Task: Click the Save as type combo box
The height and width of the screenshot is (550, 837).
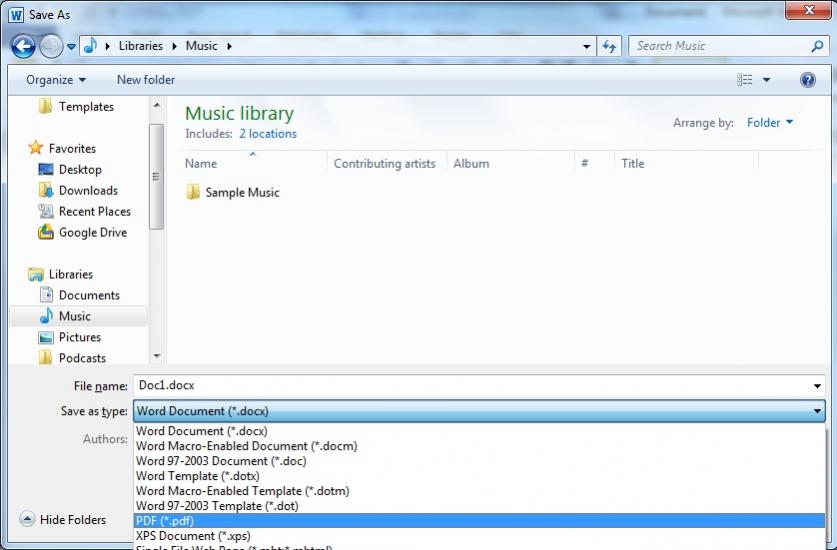Action: pyautogui.click(x=479, y=411)
